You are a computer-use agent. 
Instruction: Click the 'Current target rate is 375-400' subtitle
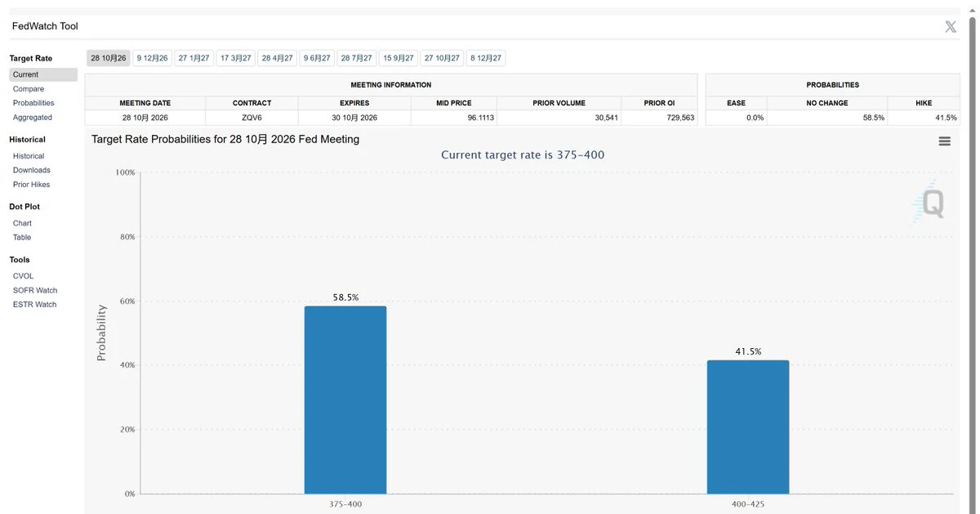pyautogui.click(x=523, y=154)
